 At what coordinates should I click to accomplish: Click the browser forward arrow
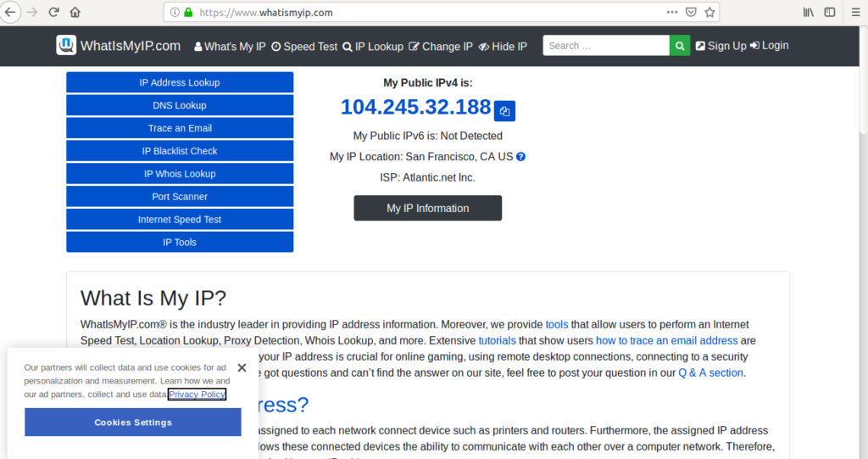(x=32, y=12)
